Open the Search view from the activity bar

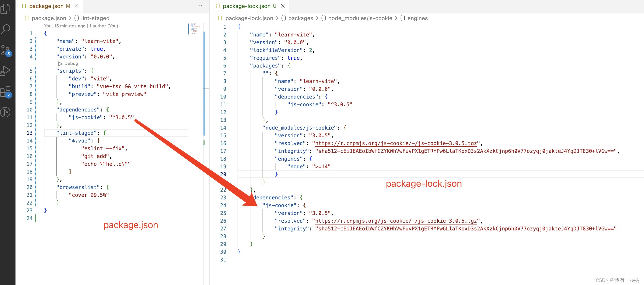(6, 29)
